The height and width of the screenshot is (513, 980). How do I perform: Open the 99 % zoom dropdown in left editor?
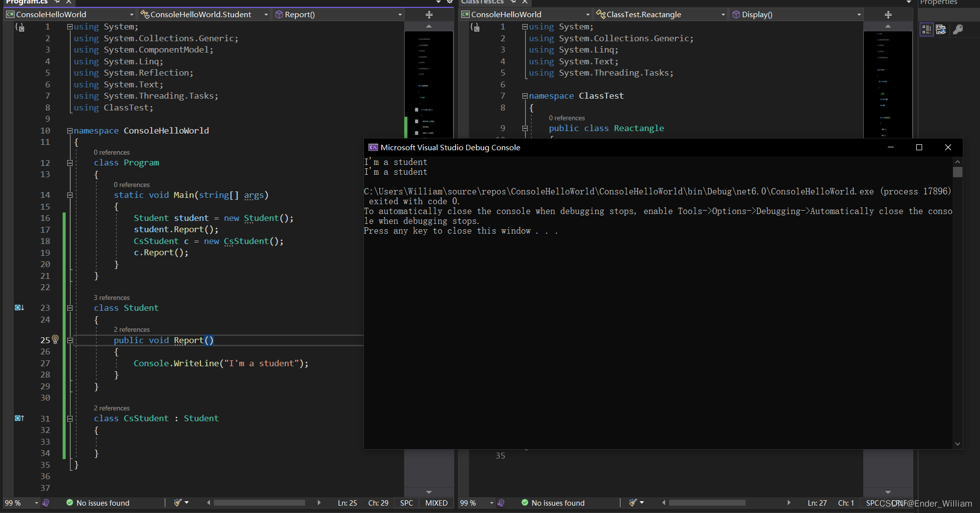click(x=36, y=503)
